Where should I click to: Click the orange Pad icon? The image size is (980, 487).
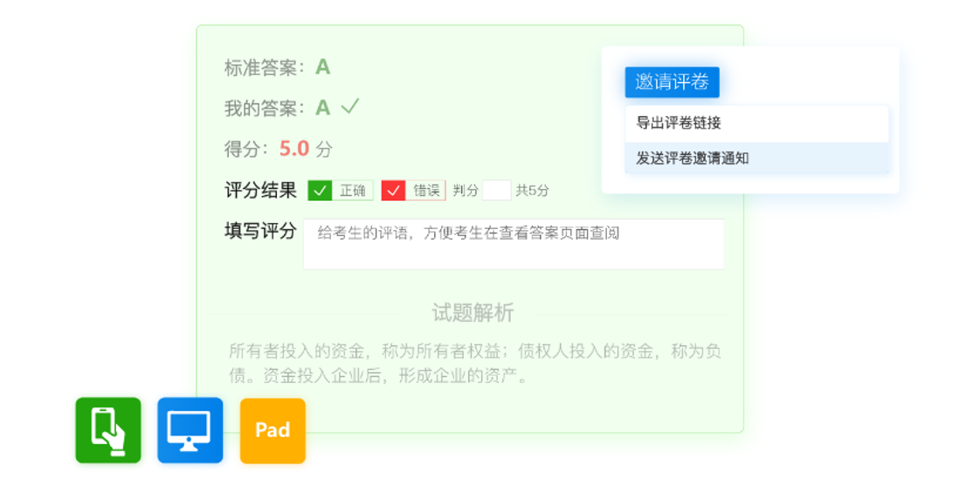273,430
